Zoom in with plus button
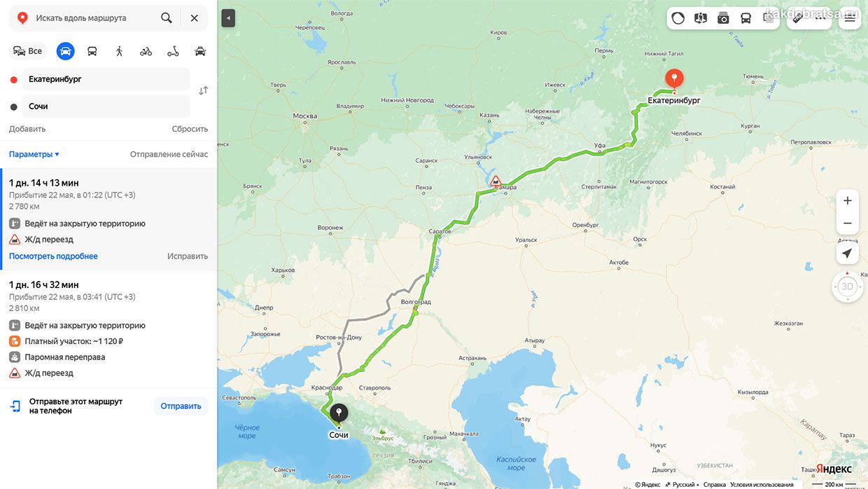This screenshot has height=489, width=868. [x=847, y=201]
